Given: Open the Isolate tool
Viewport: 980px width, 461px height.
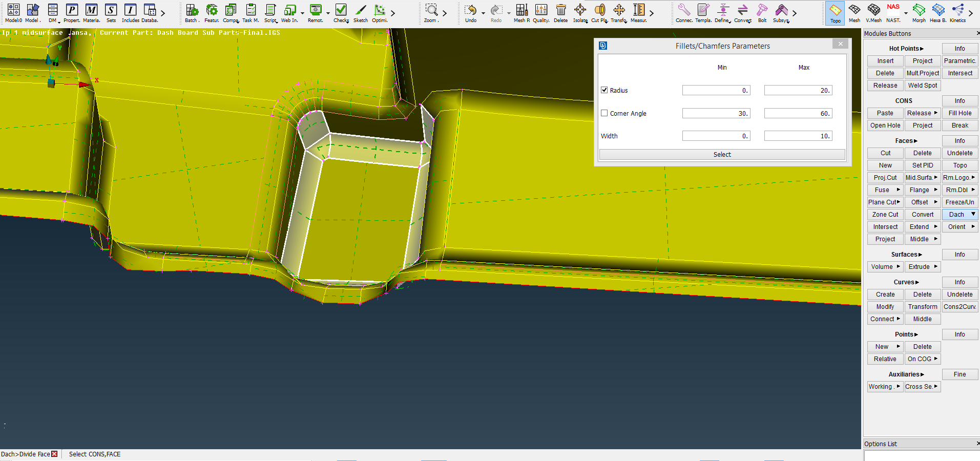Looking at the screenshot, I should coord(580,13).
